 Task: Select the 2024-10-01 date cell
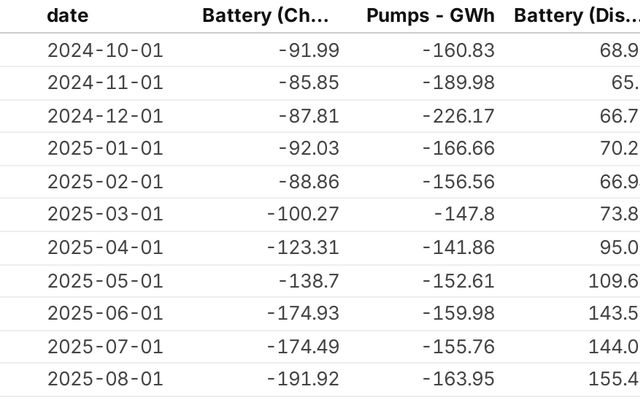(105, 51)
